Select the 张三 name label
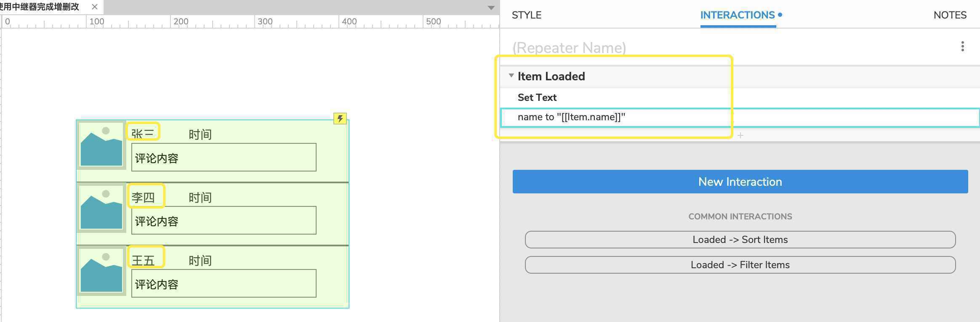The image size is (980, 322). pos(143,134)
